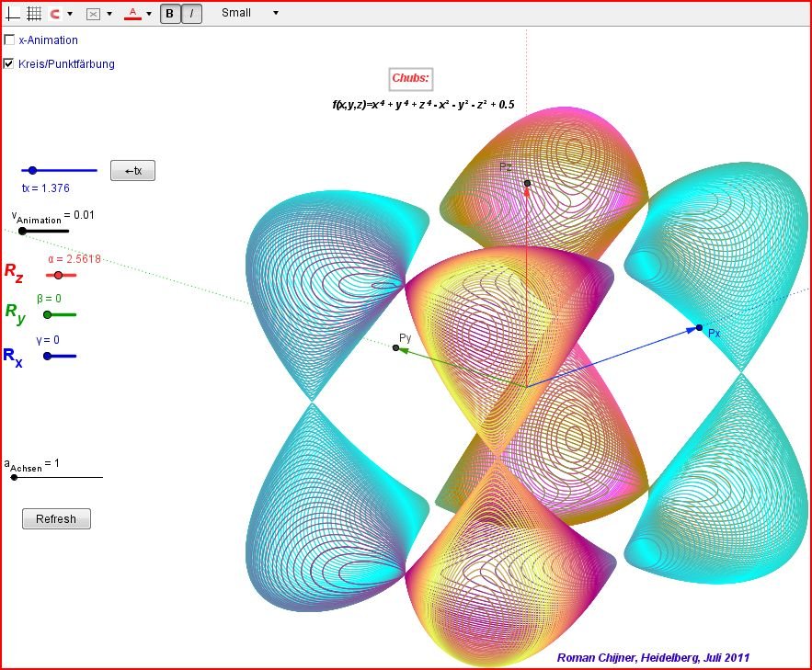This screenshot has width=812, height=670.
Task: Toggle Italic text formatting
Action: (191, 14)
